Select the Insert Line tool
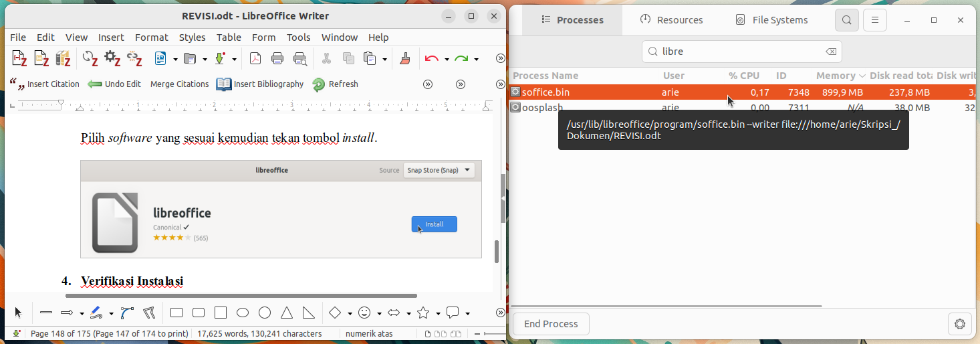The image size is (980, 344). tap(46, 313)
